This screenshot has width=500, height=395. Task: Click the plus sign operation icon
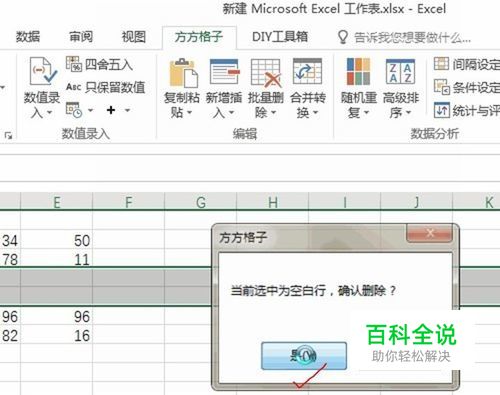coord(111,110)
